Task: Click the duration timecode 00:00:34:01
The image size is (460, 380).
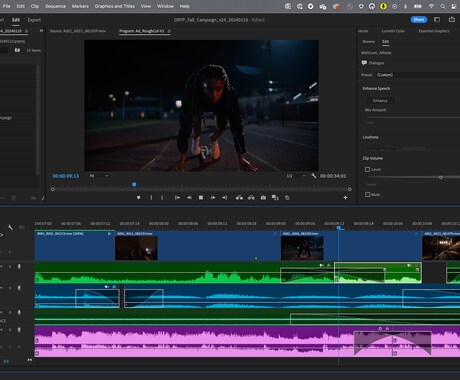Action: click(333, 176)
